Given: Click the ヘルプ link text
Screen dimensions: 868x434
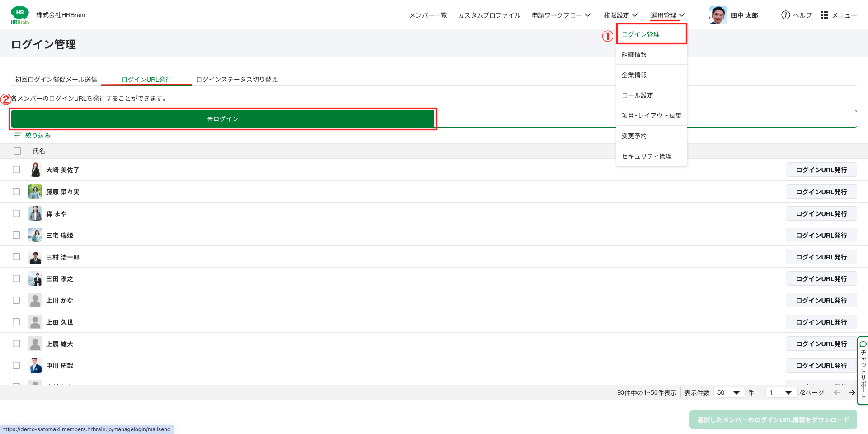Looking at the screenshot, I should coord(802,15).
